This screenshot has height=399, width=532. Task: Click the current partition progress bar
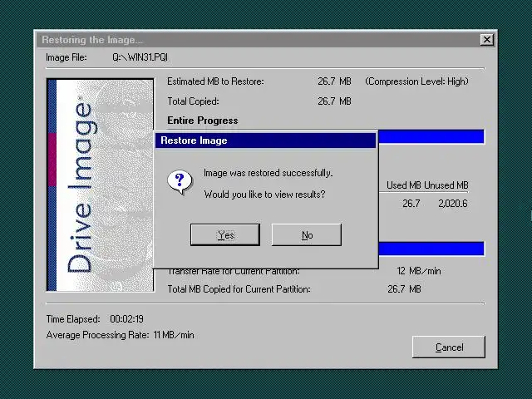tap(431, 249)
